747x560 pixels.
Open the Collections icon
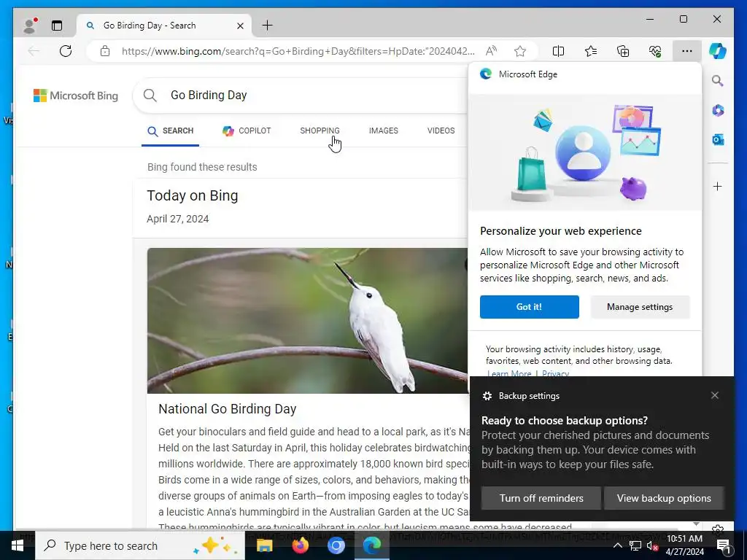[623, 51]
